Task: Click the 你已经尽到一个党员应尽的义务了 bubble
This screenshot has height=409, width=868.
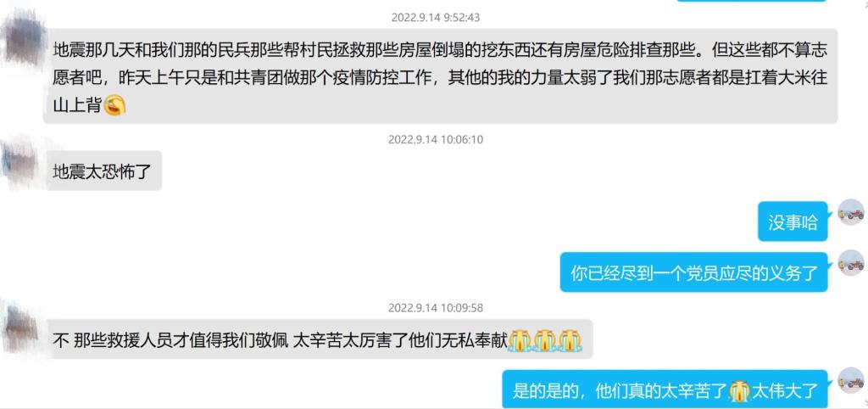Action: coord(694,272)
